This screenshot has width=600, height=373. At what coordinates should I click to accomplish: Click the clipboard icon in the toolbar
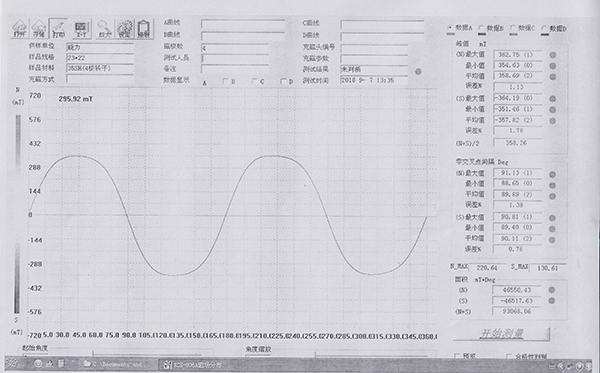pyautogui.click(x=144, y=29)
